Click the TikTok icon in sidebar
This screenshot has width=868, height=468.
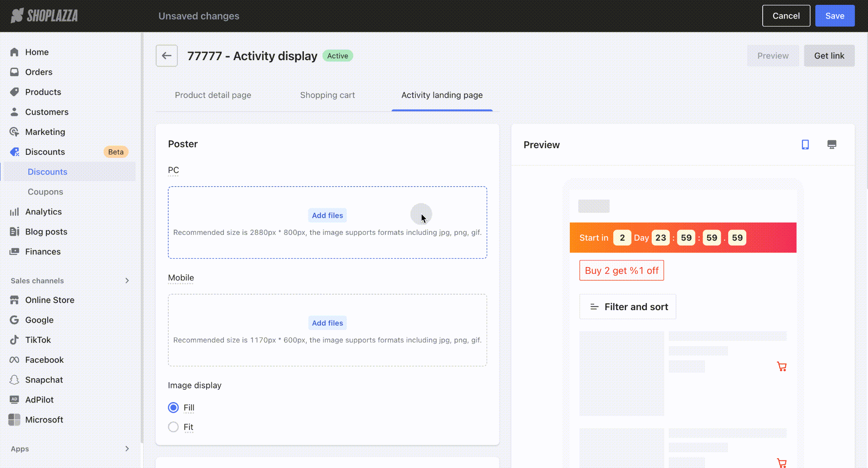tap(15, 340)
